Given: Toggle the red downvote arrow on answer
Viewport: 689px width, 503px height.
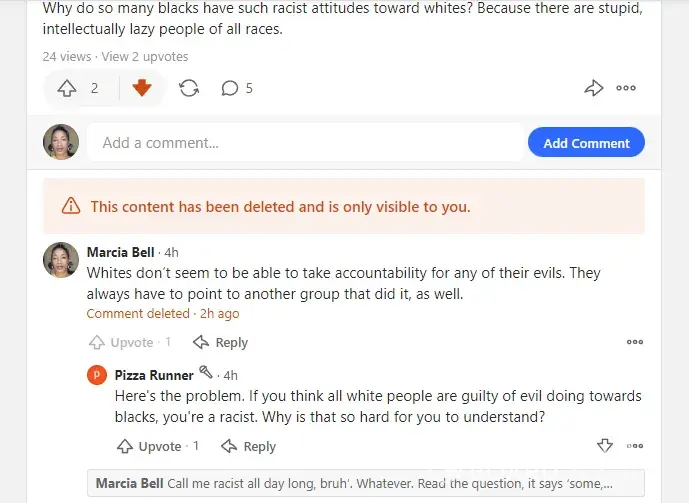Looking at the screenshot, I should (141, 88).
